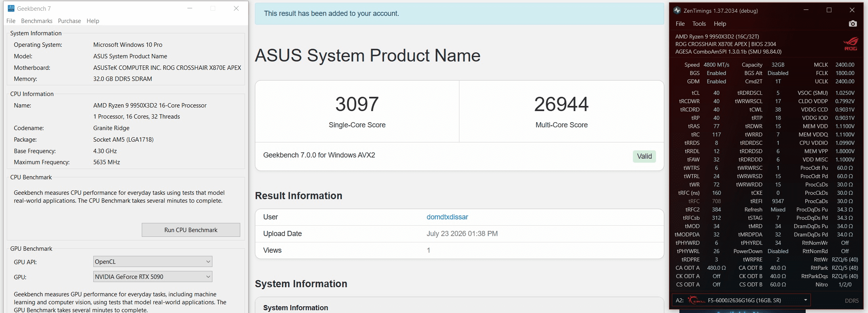
Task: Click the CA ODT A value 480.0 Ω
Action: pyautogui.click(x=716, y=268)
